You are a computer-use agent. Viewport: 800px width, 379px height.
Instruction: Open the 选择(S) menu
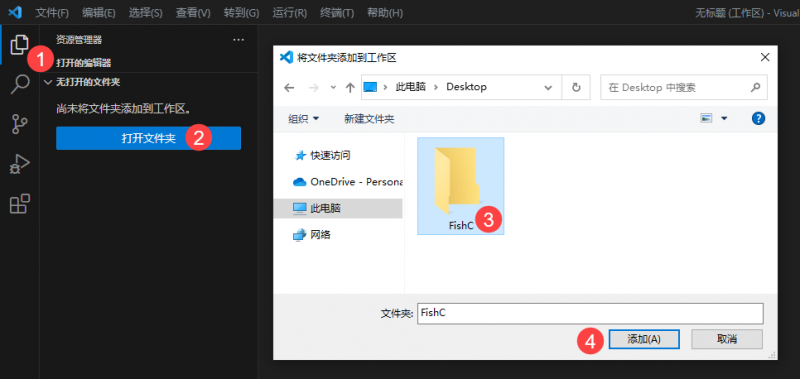146,13
